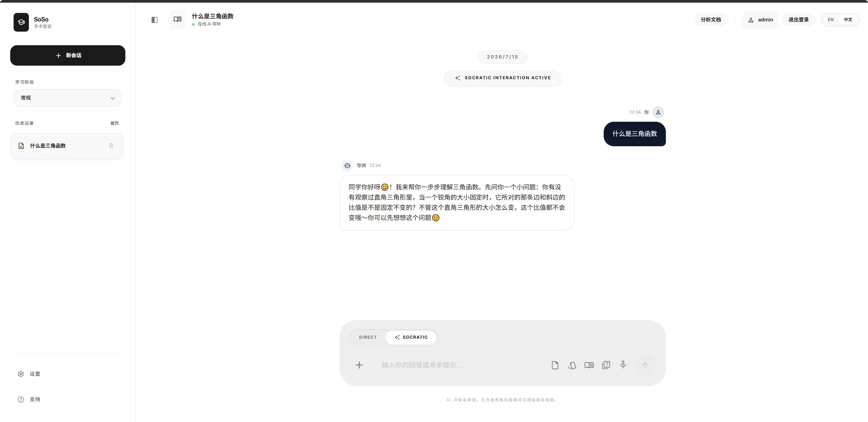The height and width of the screenshot is (422, 868).
Task: Click the quiz question icon in the input bar
Action: point(606,365)
